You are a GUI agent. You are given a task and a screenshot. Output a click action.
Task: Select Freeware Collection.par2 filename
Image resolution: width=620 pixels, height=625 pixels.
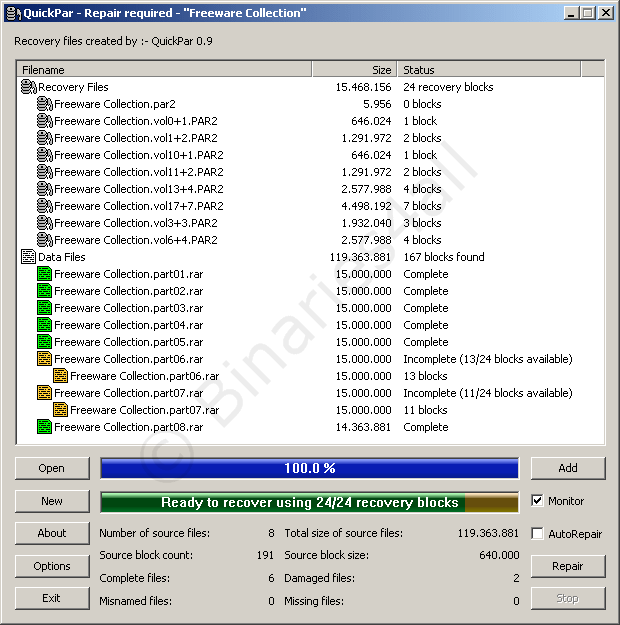coord(115,104)
